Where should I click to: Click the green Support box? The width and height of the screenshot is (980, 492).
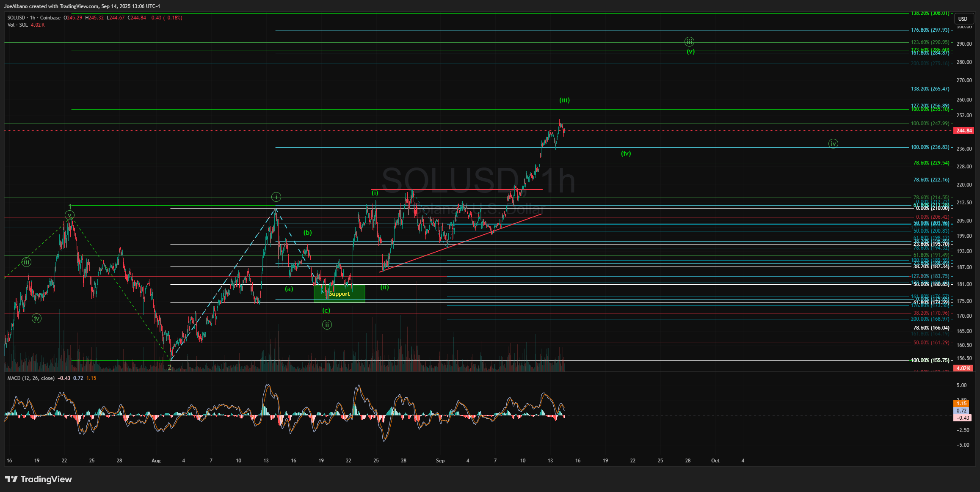(x=339, y=294)
